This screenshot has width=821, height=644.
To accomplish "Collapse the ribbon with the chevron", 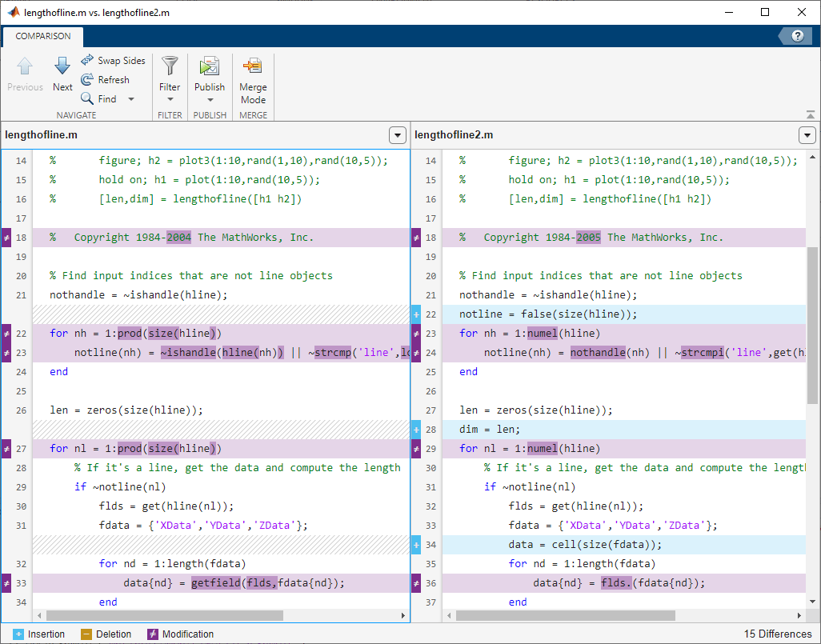I will [x=810, y=113].
